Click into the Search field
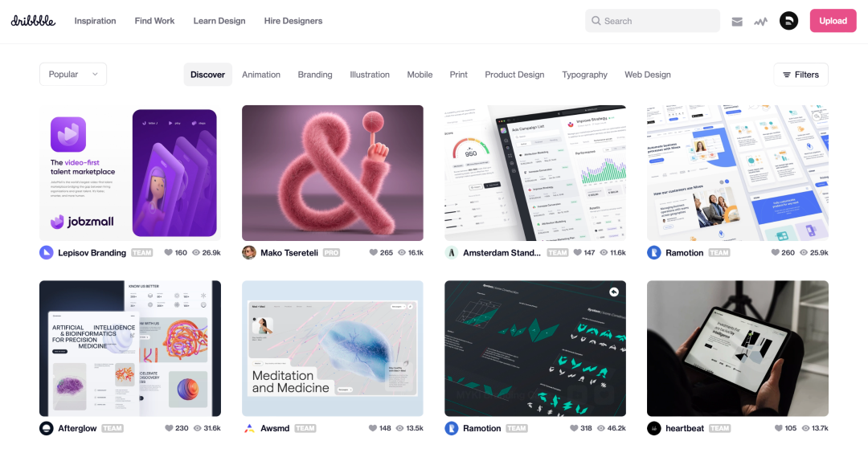The width and height of the screenshot is (868, 453). click(x=653, y=21)
